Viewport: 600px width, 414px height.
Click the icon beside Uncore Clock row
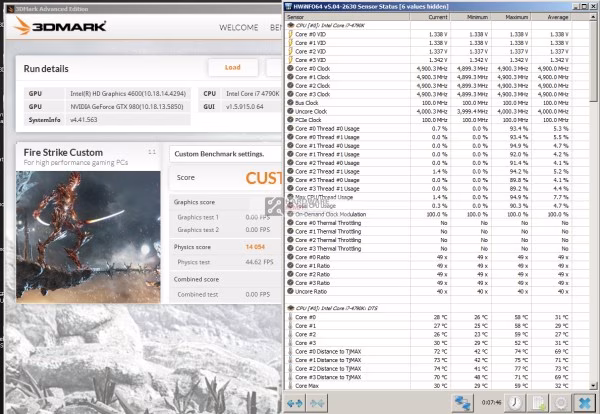290,111
